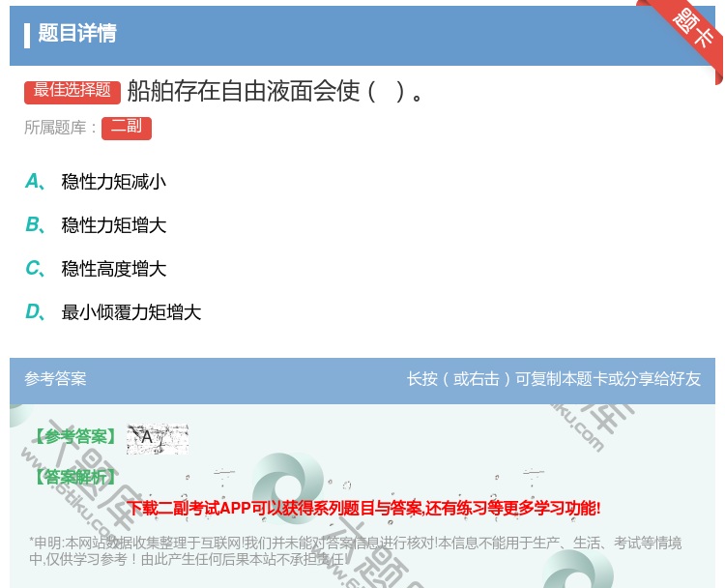Screen dimensions: 725x588
Task: Click the 申明 disclaimer text
Action: point(355,551)
